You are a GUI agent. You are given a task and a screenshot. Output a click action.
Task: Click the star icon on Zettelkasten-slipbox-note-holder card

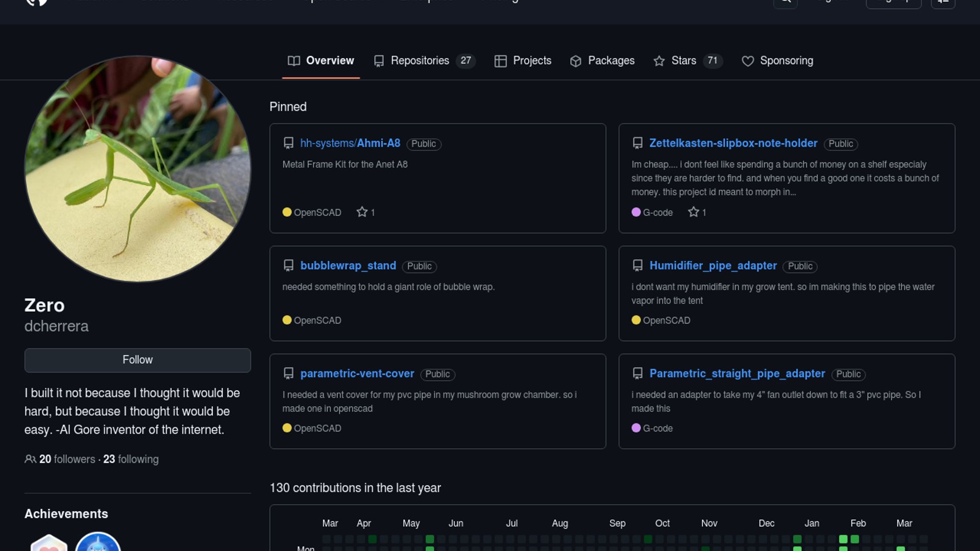point(693,212)
